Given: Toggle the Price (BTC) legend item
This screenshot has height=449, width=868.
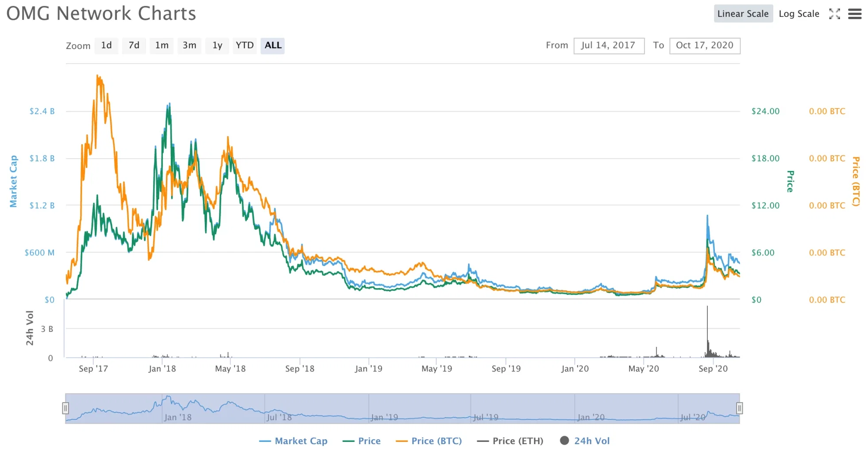Looking at the screenshot, I should click(429, 441).
